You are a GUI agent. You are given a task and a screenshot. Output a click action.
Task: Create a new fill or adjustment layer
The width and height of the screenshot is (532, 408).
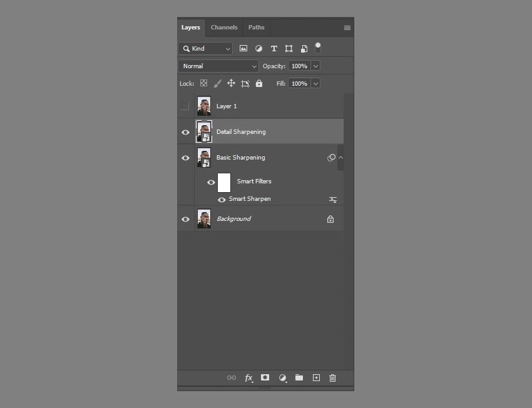[282, 378]
